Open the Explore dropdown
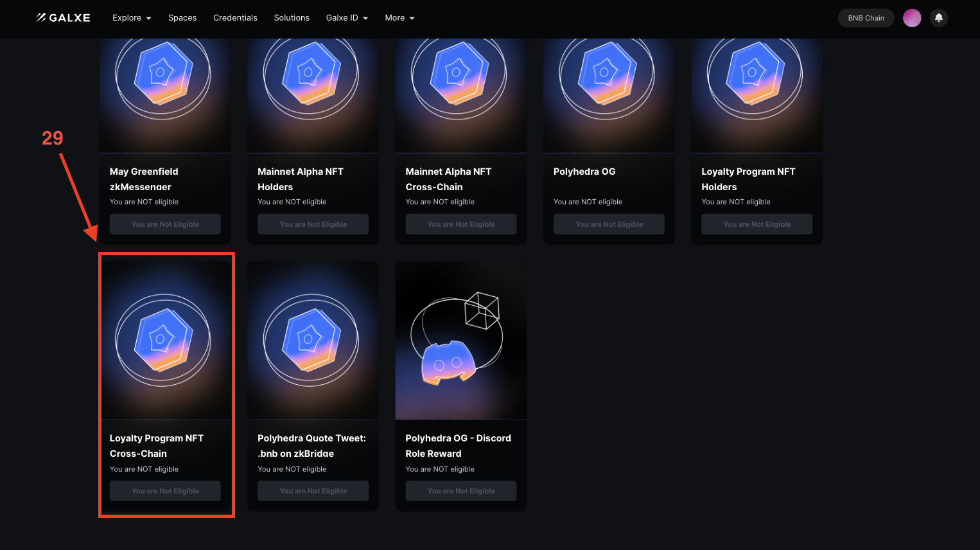This screenshot has height=550, width=980. click(x=132, y=17)
